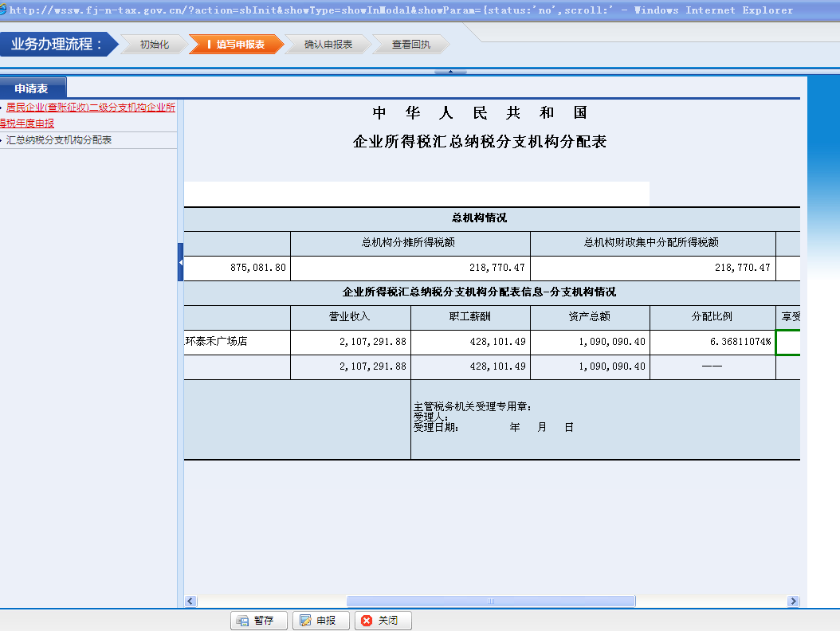Click the total row 2,107,291.88 cell
The image size is (840, 631).
click(351, 367)
